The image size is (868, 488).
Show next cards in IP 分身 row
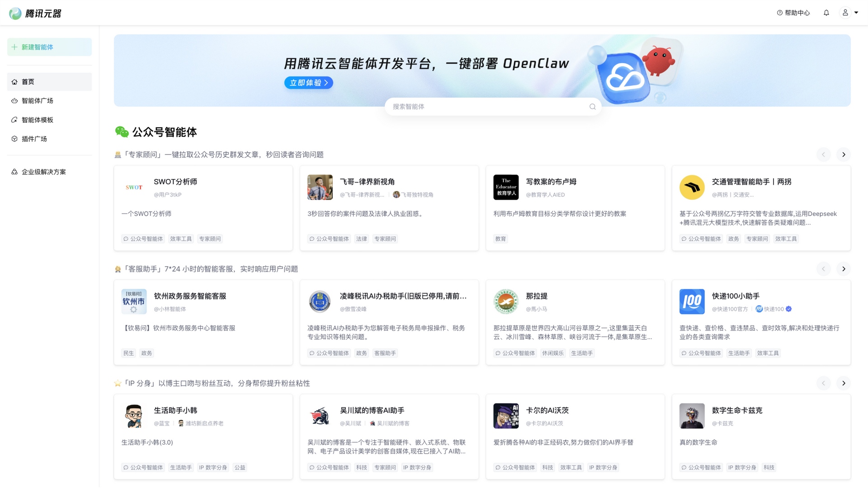click(x=843, y=383)
